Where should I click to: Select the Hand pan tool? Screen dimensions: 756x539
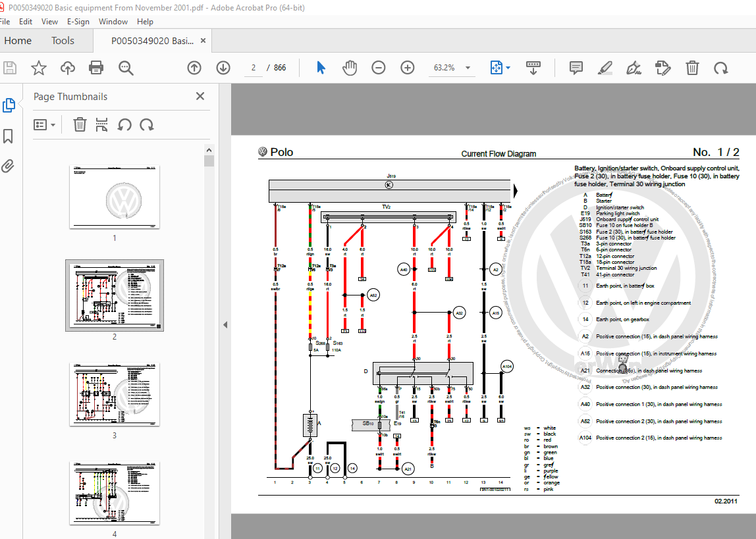[x=349, y=68]
